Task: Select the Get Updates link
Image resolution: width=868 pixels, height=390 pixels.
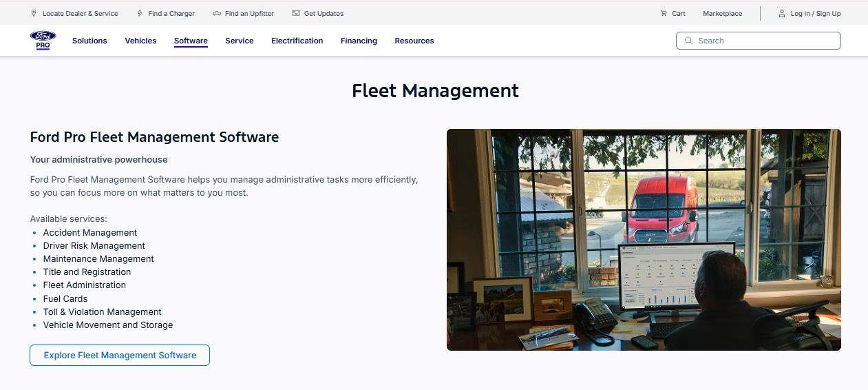Action: (324, 13)
